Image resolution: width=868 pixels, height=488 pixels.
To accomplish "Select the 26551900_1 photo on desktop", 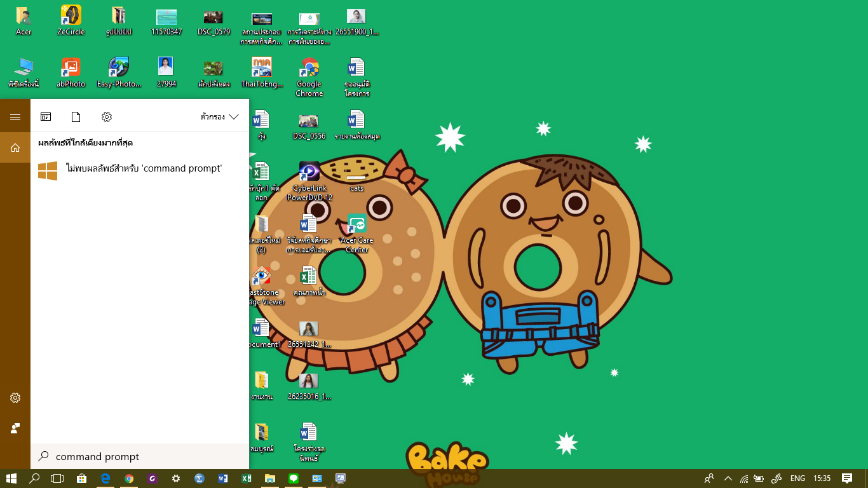I will (x=356, y=20).
